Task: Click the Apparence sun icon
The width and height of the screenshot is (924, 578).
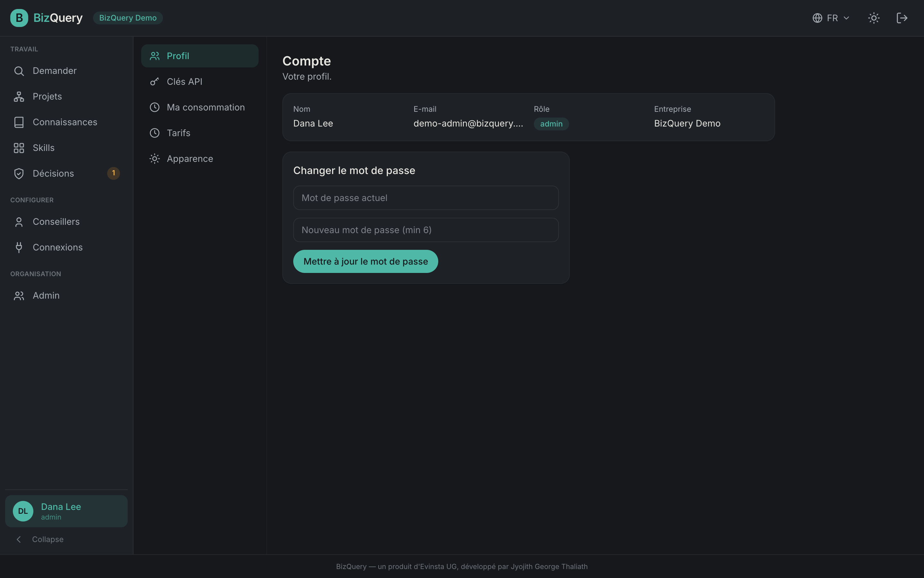Action: tap(155, 159)
